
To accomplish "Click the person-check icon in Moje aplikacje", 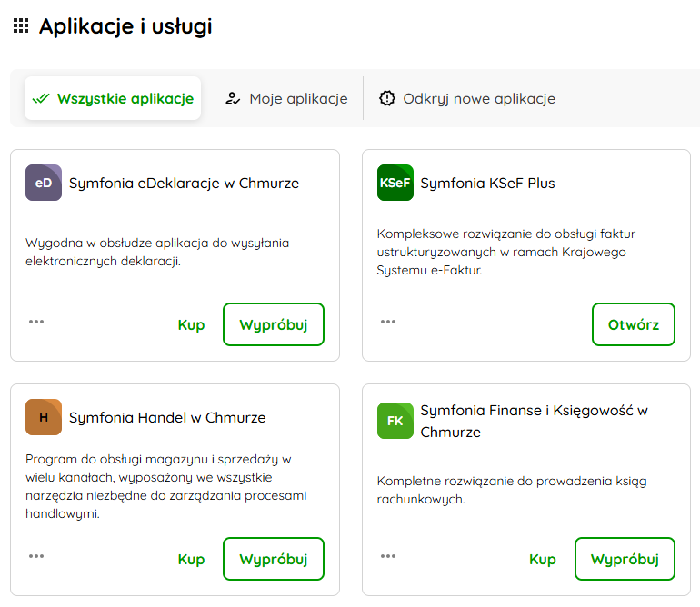I will (x=233, y=99).
